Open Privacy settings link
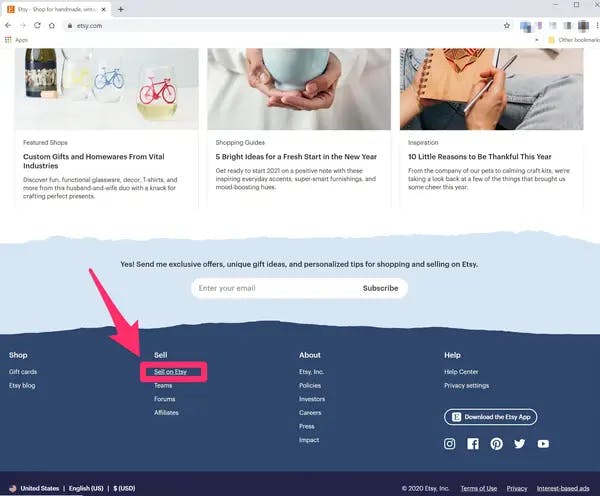The image size is (600, 496). pos(466,385)
